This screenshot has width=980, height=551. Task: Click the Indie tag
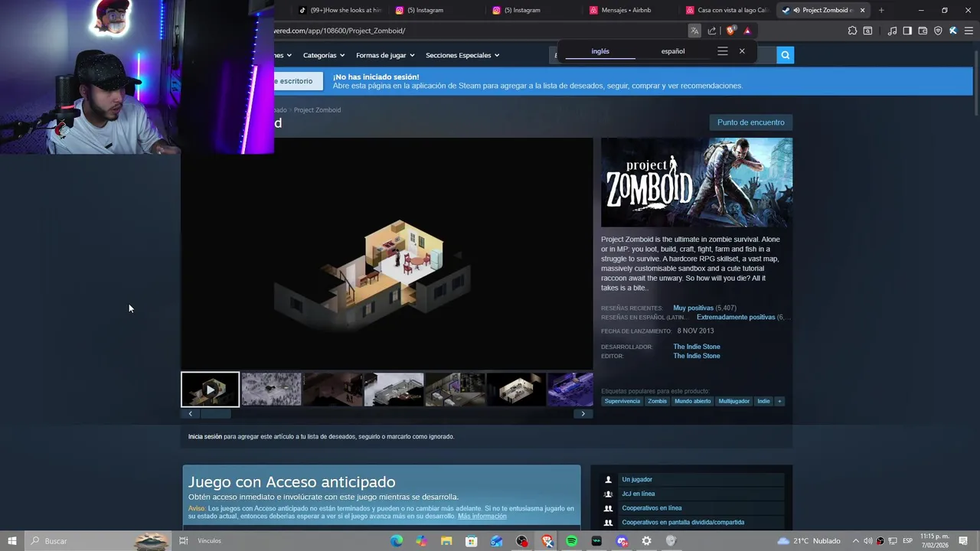tap(764, 401)
